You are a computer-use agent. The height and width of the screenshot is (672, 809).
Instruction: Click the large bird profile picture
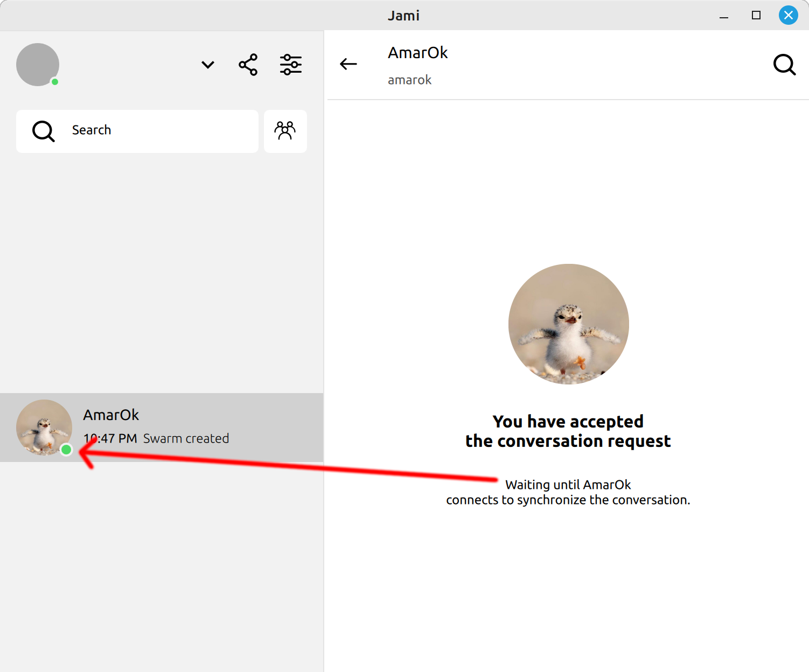(569, 324)
